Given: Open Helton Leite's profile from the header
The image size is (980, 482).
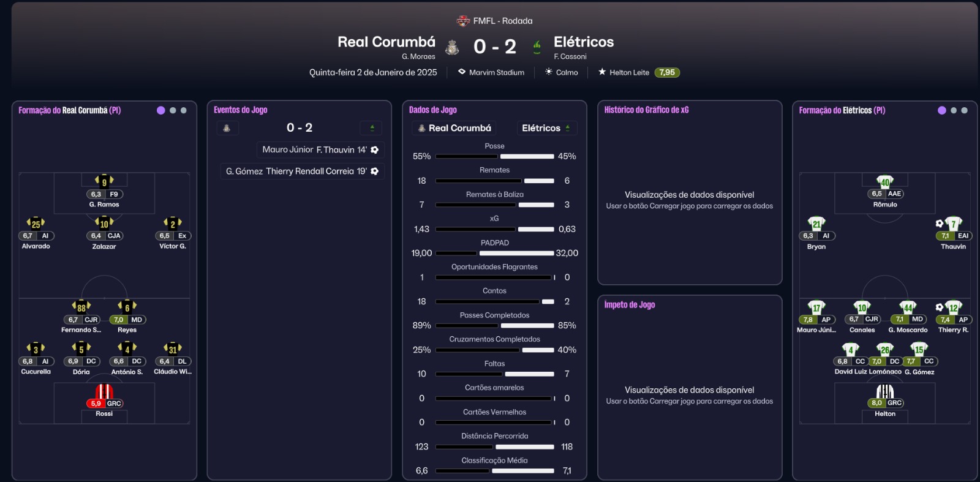Looking at the screenshot, I should (629, 72).
